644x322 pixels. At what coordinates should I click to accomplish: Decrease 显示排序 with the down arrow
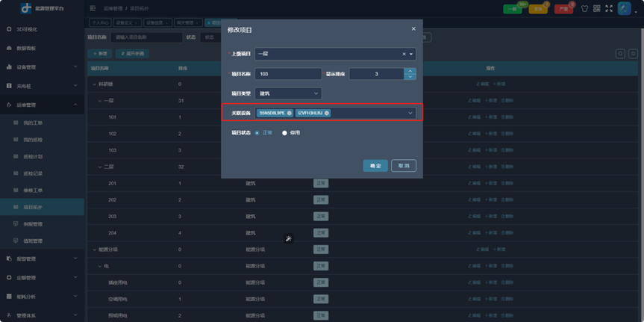coord(410,77)
